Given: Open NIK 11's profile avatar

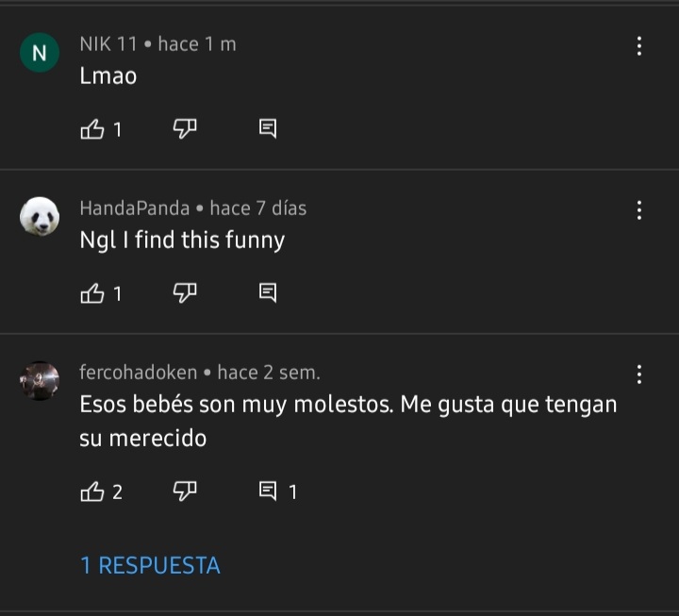Looking at the screenshot, I should pyautogui.click(x=40, y=54).
